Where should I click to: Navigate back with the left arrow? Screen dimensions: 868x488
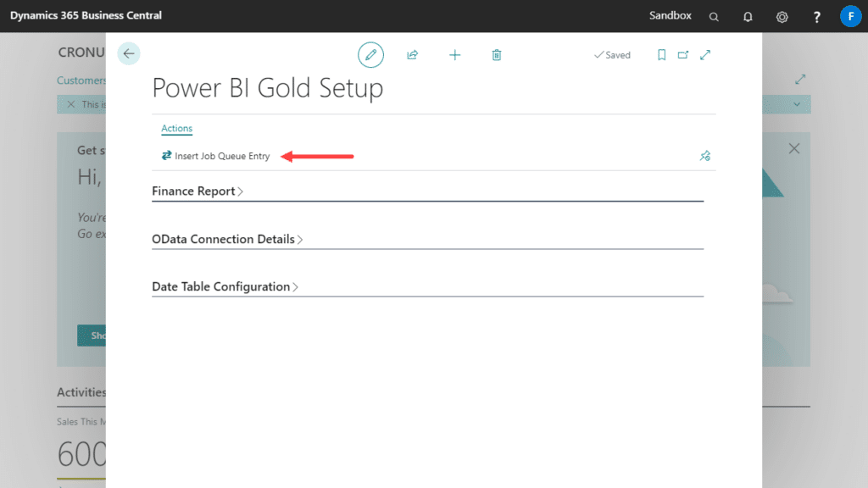(128, 53)
